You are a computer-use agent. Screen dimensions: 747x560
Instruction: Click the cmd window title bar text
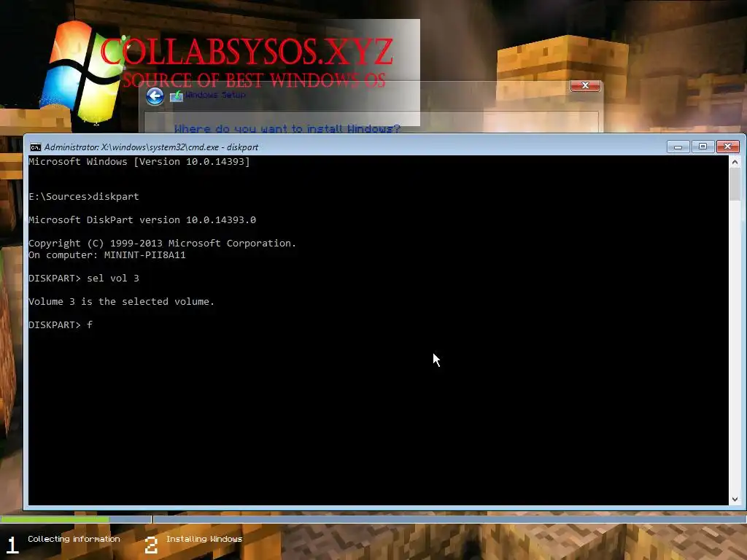(x=151, y=147)
